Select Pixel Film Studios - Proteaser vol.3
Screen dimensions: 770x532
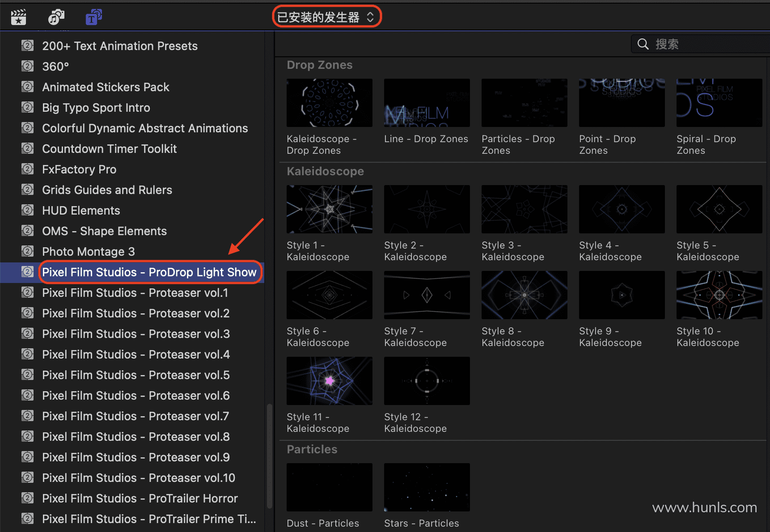point(132,334)
